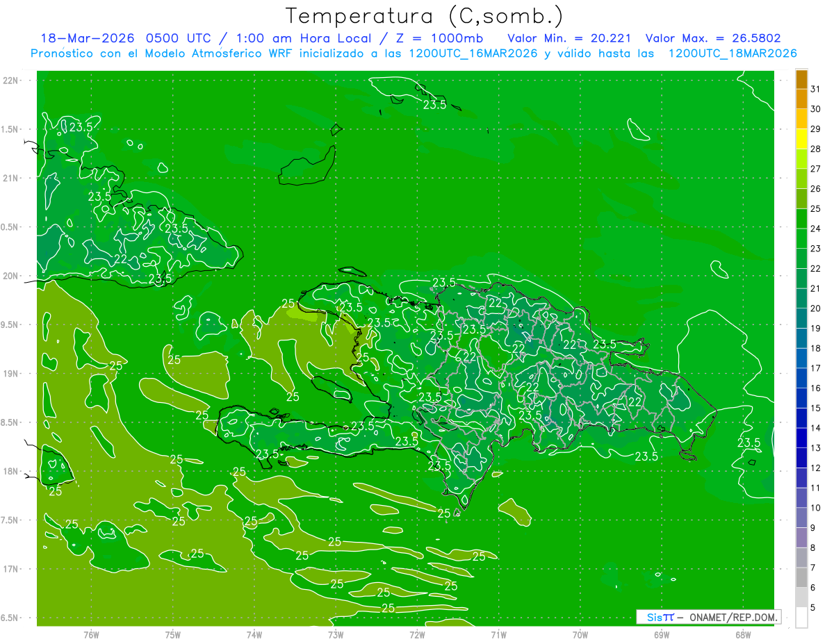
Task: Click the '1200UTC_18MAR2026' valid-until time
Action: (x=732, y=53)
